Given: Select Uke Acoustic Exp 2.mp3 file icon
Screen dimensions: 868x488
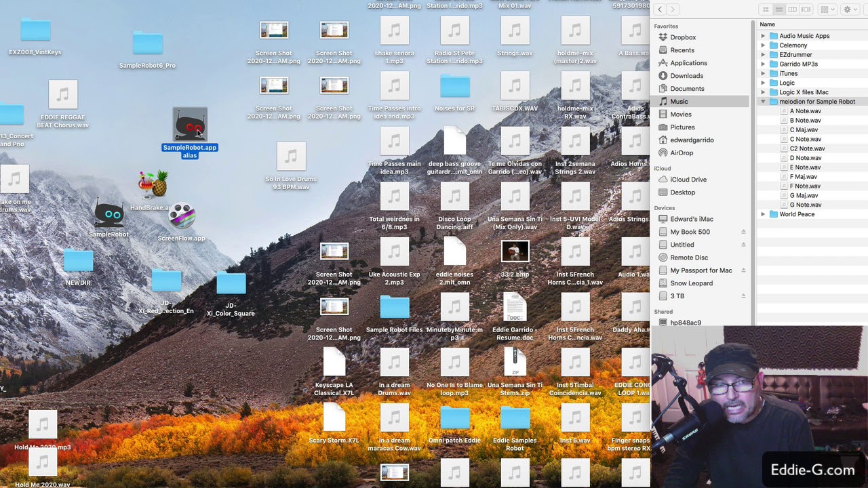Looking at the screenshot, I should pos(395,252).
